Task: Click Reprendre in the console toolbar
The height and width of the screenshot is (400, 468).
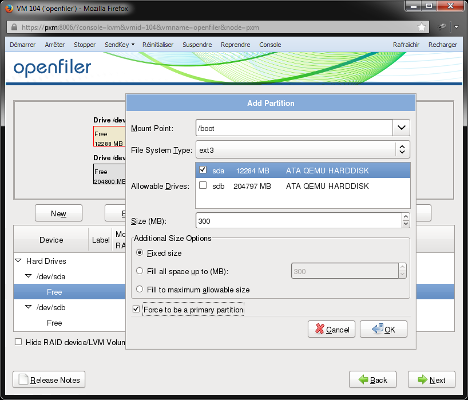Action: click(235, 45)
